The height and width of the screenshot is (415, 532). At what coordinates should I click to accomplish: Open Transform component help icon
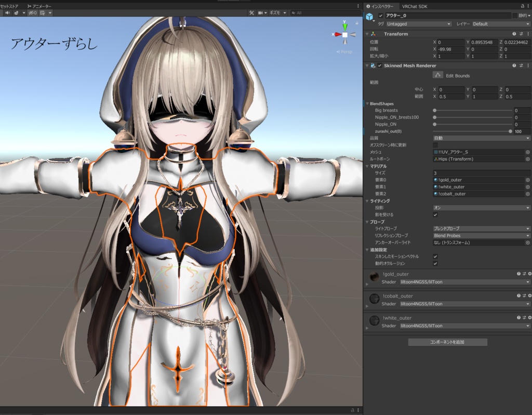(514, 34)
